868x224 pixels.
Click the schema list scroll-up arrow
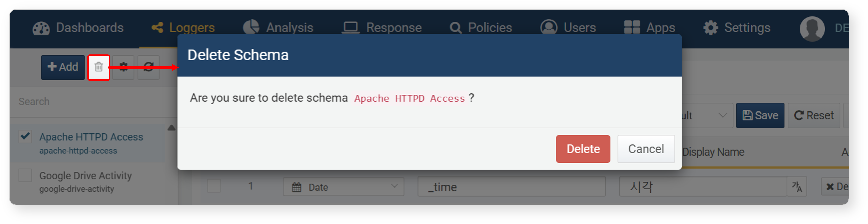pyautogui.click(x=171, y=128)
